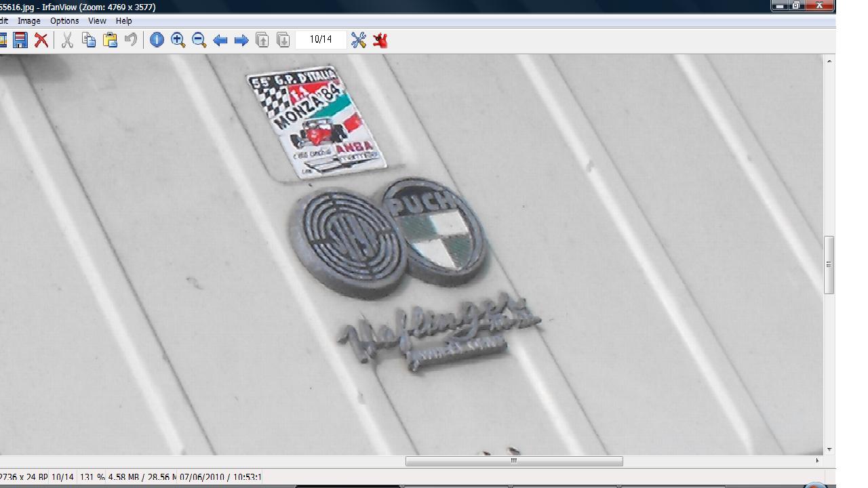The height and width of the screenshot is (488, 868).
Task: Open the Help menu
Action: 123,21
